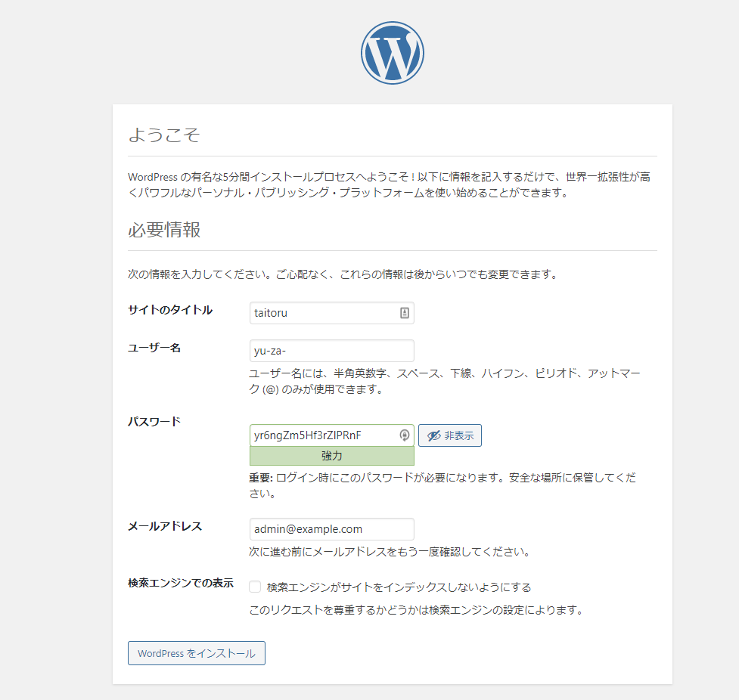Click the 必要情報 heading
The height and width of the screenshot is (700, 739).
(164, 230)
